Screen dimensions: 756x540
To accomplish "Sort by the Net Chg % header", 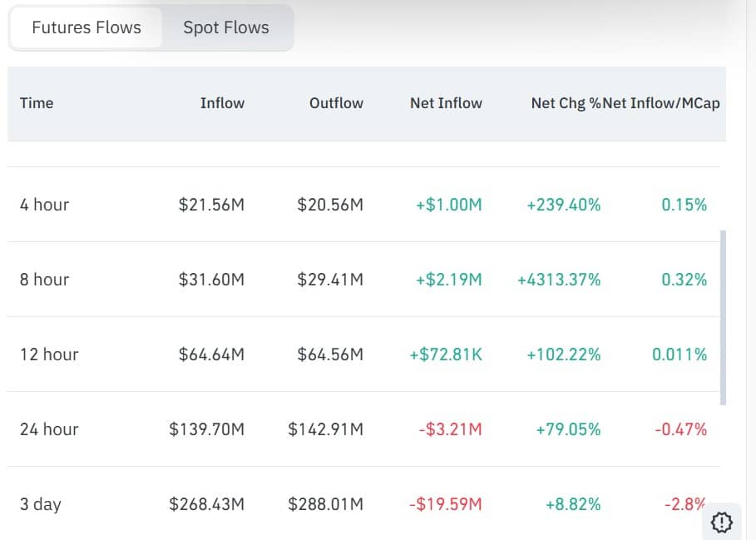I will (565, 103).
